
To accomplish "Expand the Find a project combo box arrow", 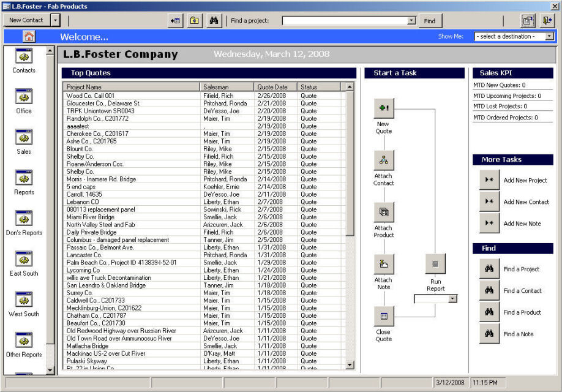I will tap(412, 21).
